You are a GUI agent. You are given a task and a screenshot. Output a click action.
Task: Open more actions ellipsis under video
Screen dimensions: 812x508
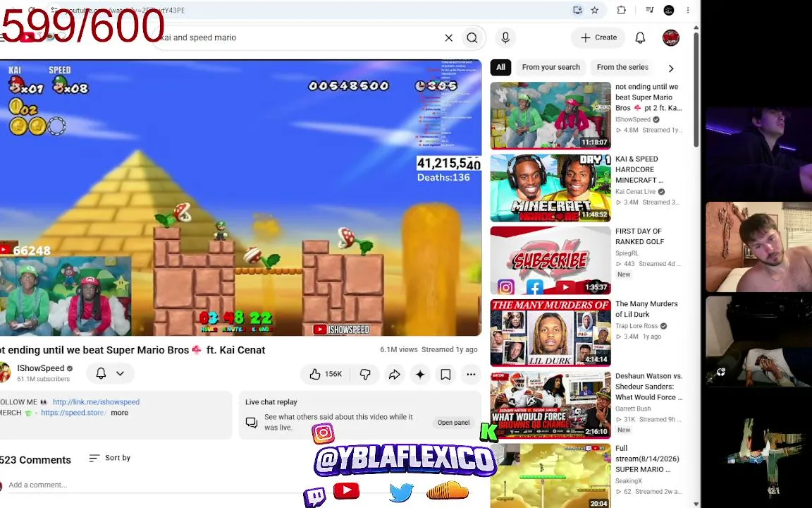click(x=471, y=374)
